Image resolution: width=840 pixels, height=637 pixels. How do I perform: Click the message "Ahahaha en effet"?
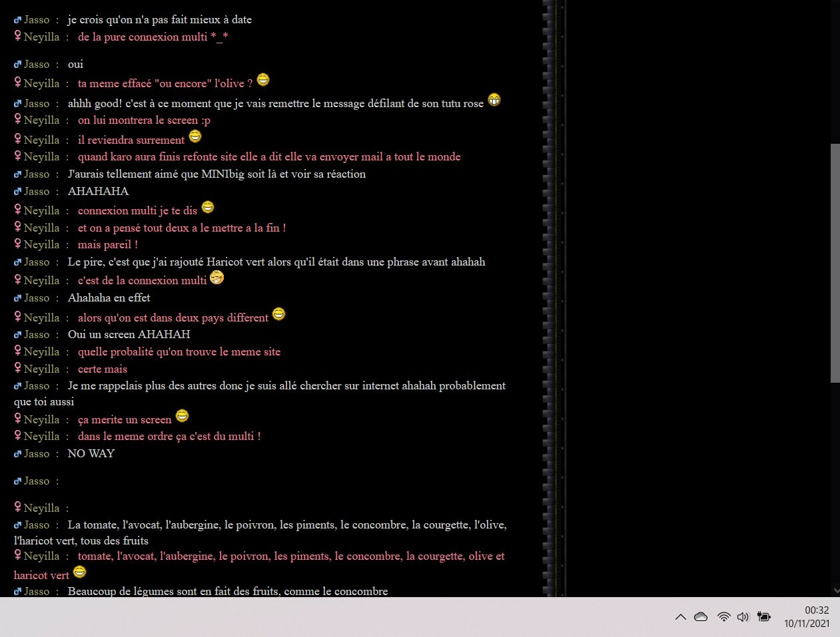[109, 298]
